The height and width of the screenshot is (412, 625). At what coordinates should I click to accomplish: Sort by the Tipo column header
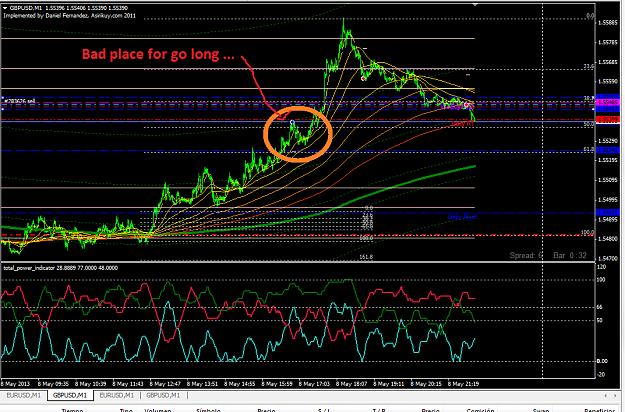(126, 410)
